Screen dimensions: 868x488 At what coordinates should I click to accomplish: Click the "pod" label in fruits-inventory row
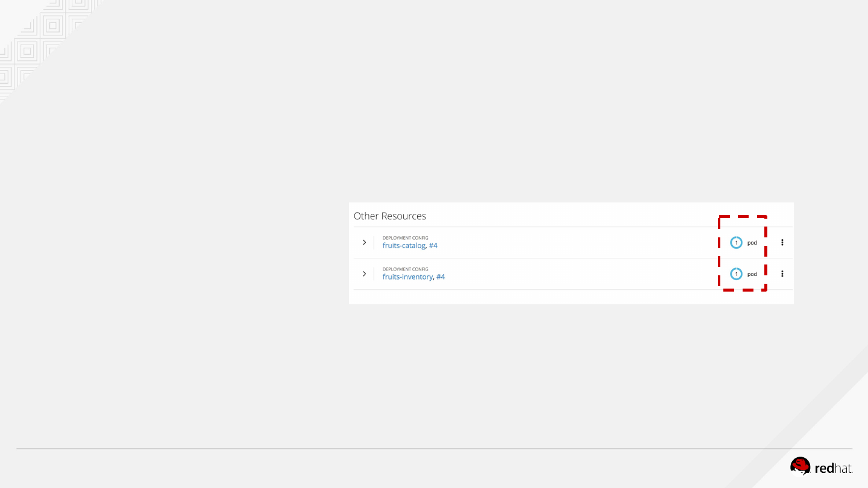click(x=752, y=274)
